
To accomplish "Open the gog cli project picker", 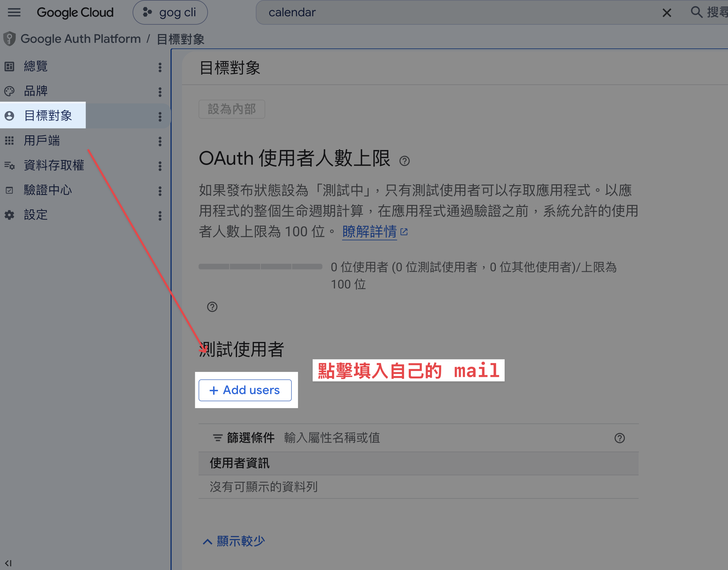I will [170, 12].
